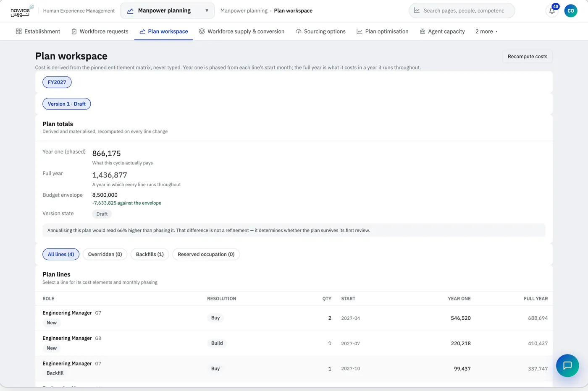Screen dimensions: 588x391
Task: Click the Draft version state badge
Action: (x=102, y=214)
